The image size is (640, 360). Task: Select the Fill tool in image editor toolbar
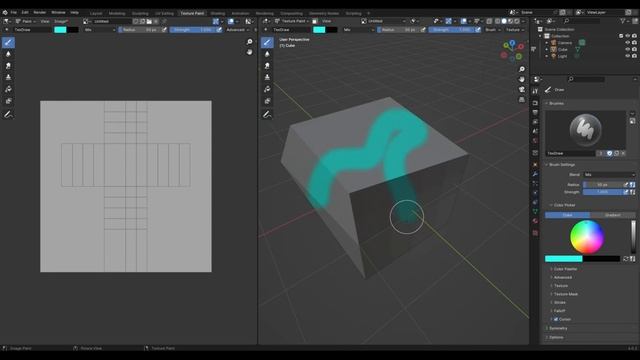(8, 89)
